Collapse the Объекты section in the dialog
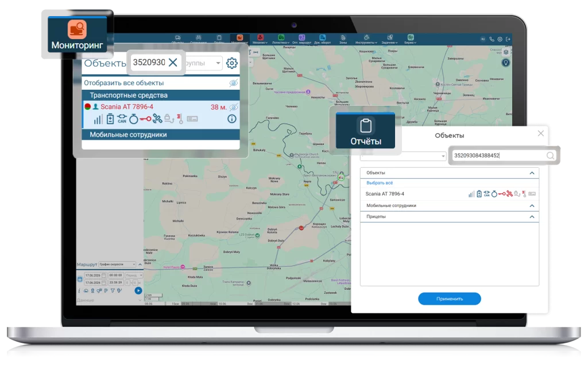588x368 pixels. [532, 173]
